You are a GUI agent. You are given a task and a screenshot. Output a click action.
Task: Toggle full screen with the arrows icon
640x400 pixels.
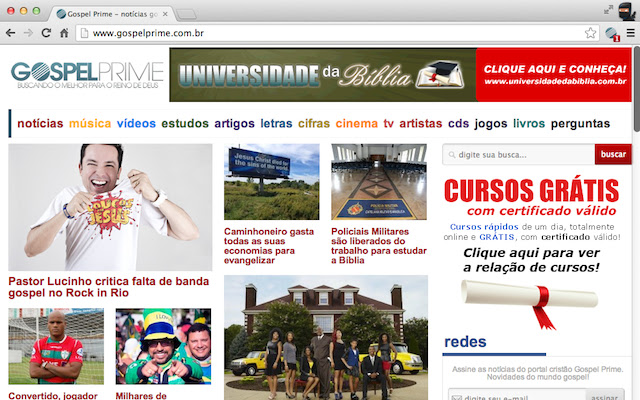coord(609,9)
